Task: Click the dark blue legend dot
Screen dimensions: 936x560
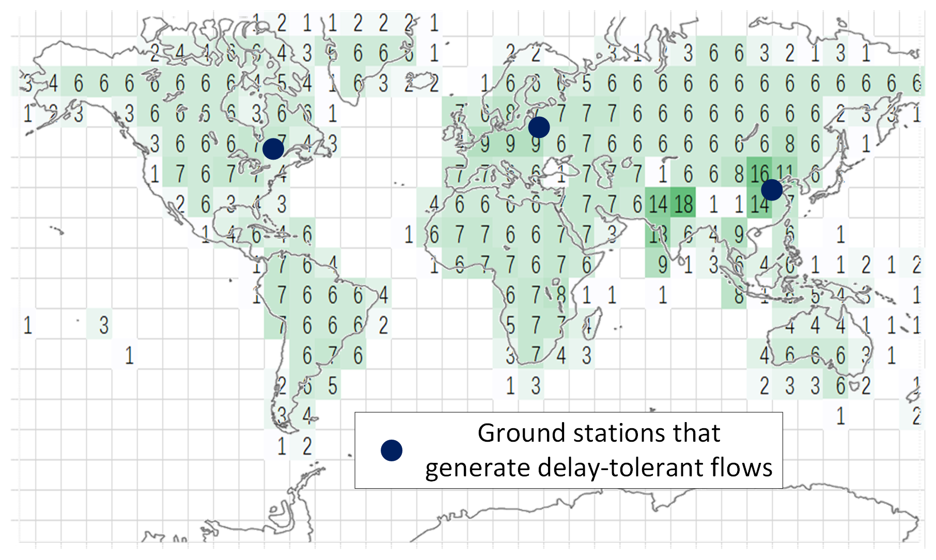Action: click(x=392, y=450)
